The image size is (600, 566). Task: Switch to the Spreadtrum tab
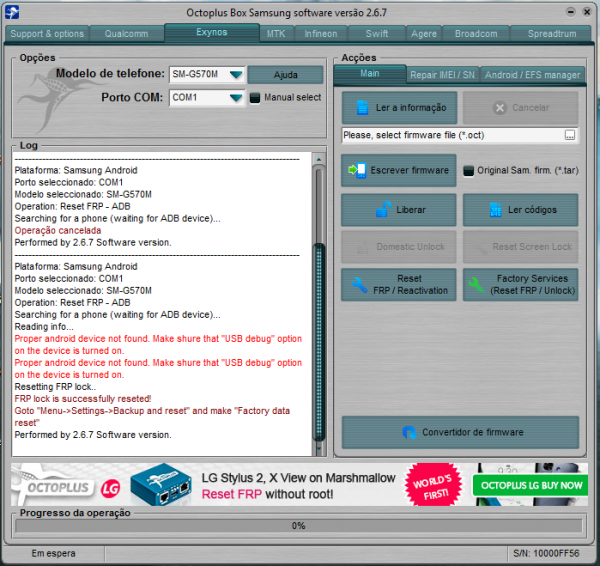552,34
